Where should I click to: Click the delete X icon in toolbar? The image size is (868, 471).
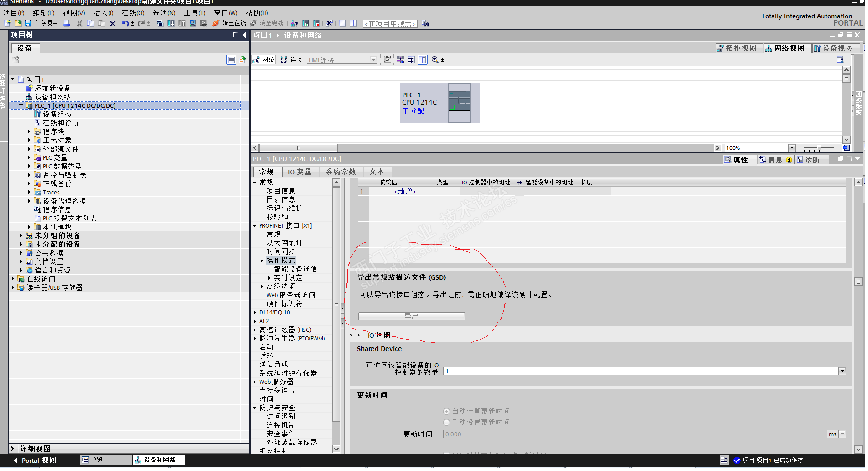pyautogui.click(x=113, y=23)
